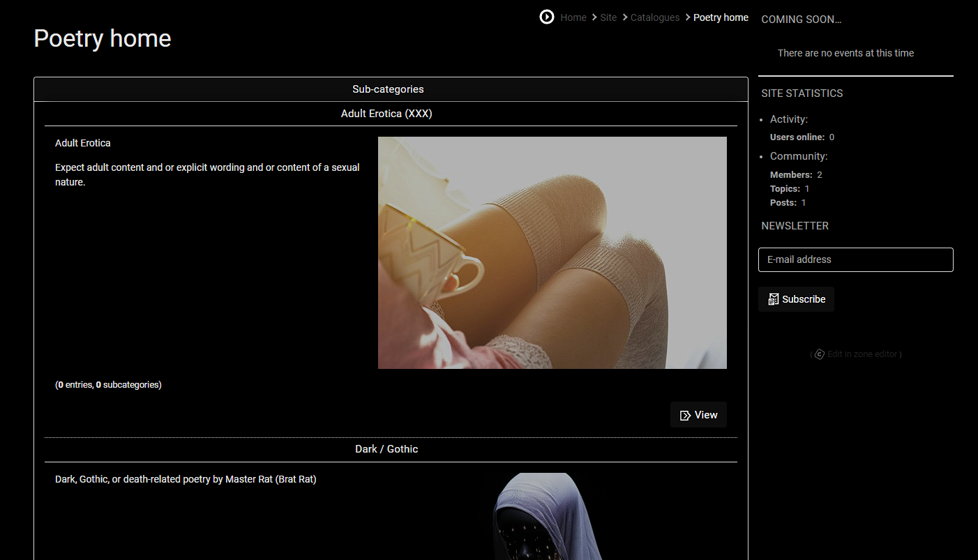Select the Poetry home breadcrumb item
Screen dimensions: 978x560
point(721,17)
